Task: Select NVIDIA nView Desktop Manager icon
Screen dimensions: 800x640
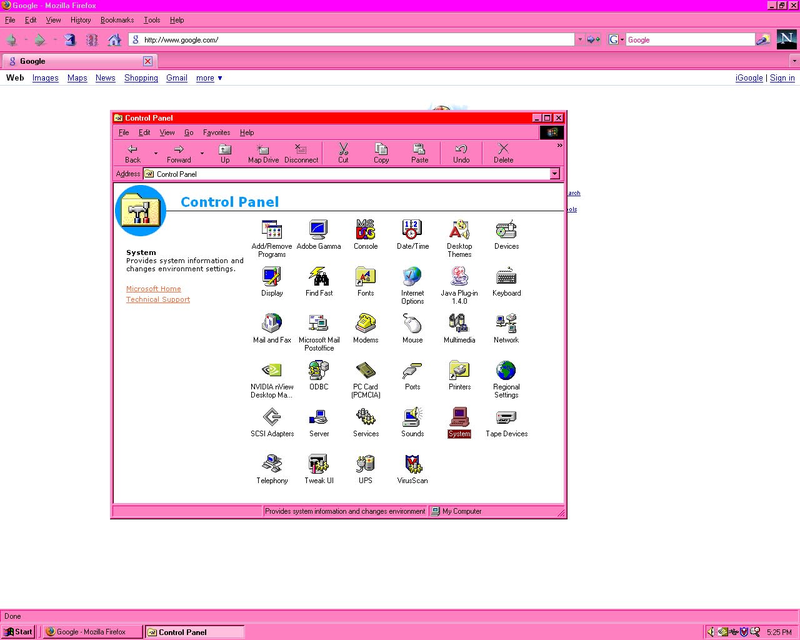Action: [271, 379]
